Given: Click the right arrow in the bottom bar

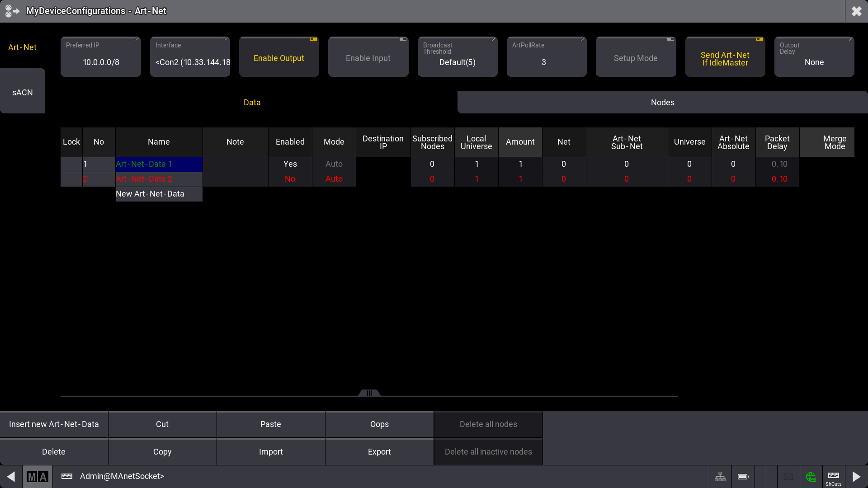Looking at the screenshot, I should pyautogui.click(x=856, y=477).
